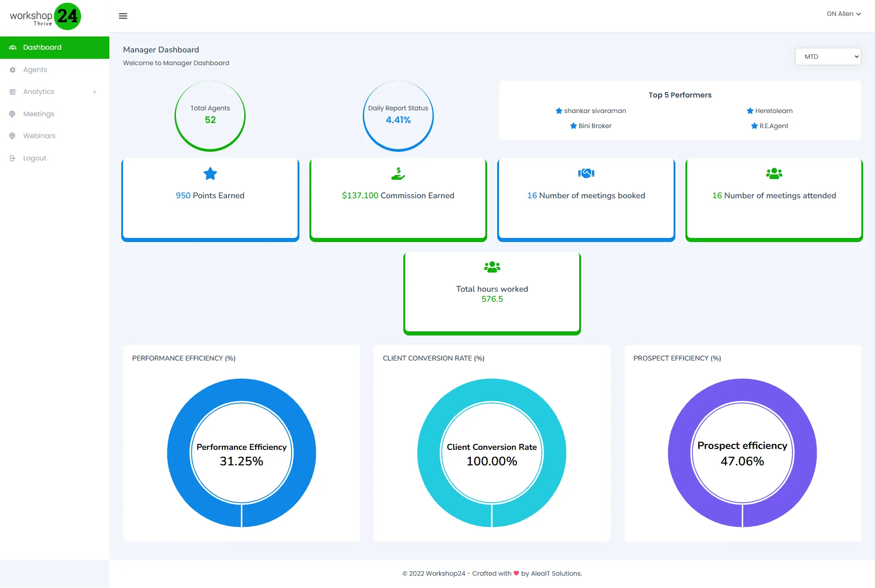875x588 pixels.
Task: Click the star icon on Points Earned card
Action: point(210,174)
